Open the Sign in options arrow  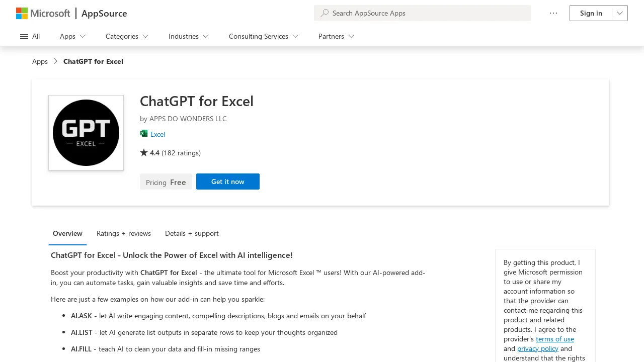pos(620,13)
